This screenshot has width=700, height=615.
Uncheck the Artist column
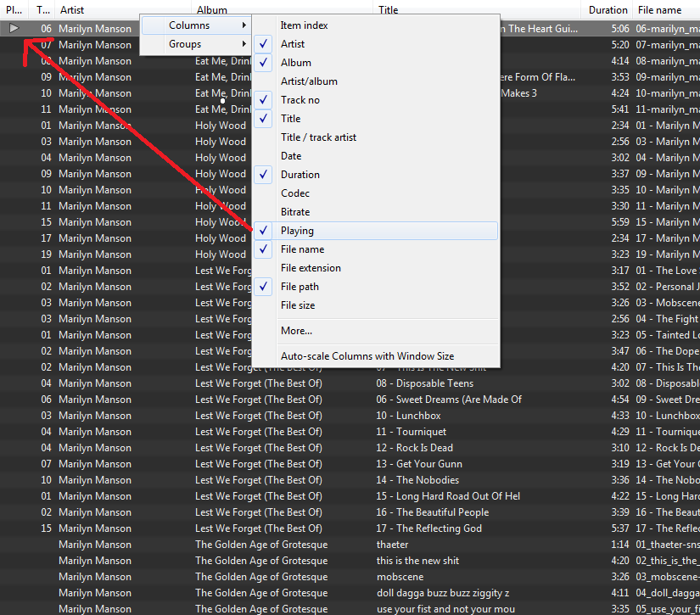tap(375, 44)
